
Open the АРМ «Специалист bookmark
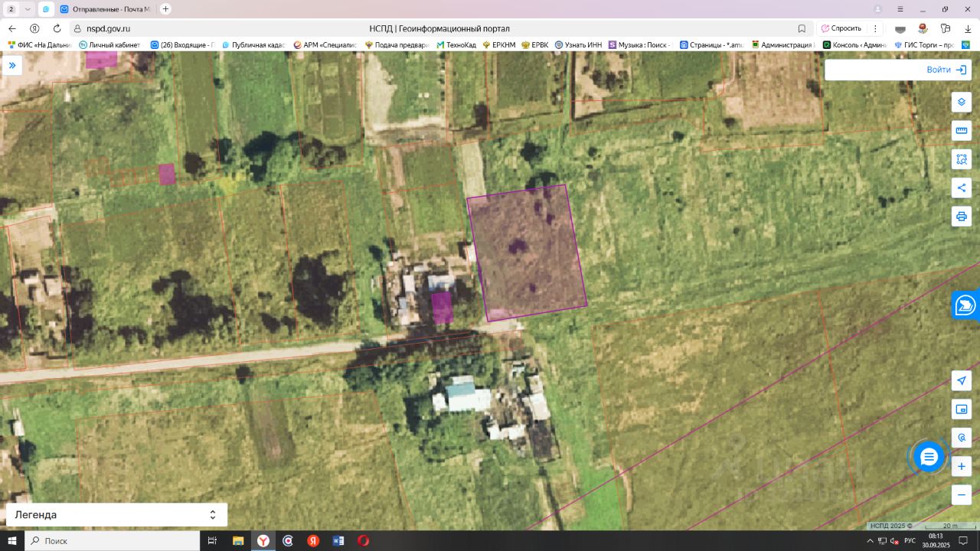point(325,45)
